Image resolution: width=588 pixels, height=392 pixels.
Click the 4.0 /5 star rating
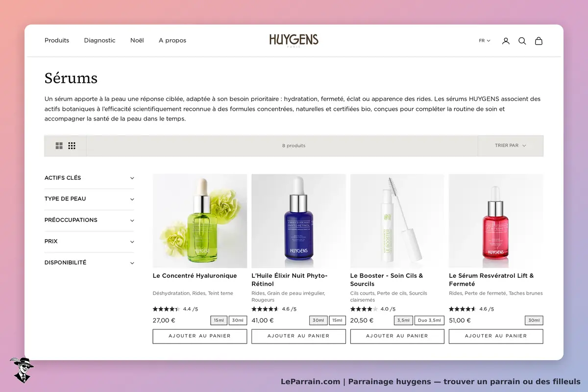pos(373,309)
